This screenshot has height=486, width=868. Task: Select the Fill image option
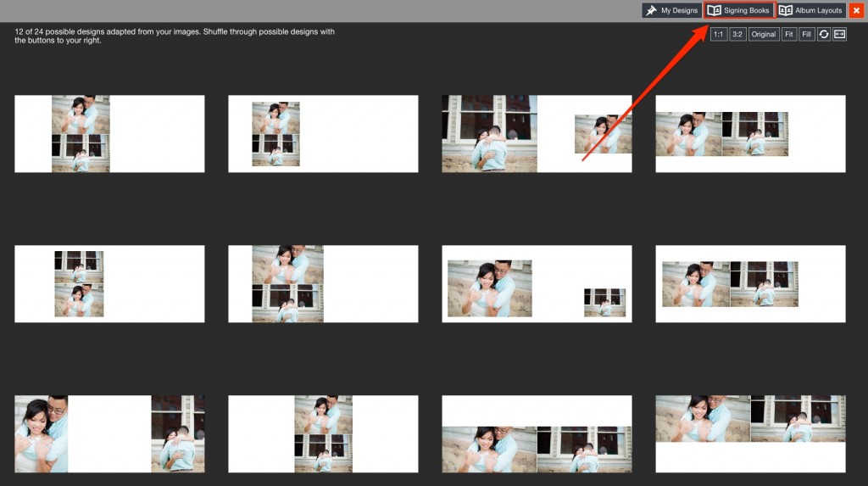pyautogui.click(x=807, y=35)
